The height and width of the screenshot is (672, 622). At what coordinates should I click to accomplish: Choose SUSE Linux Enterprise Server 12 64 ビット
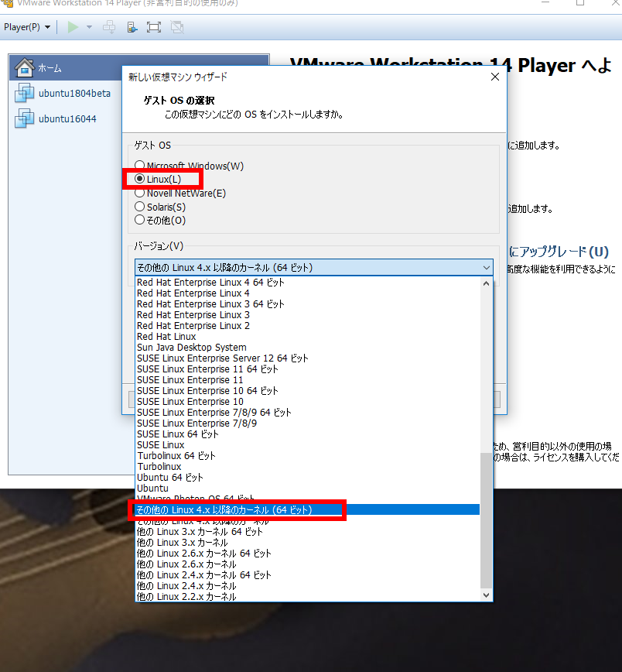click(308, 358)
